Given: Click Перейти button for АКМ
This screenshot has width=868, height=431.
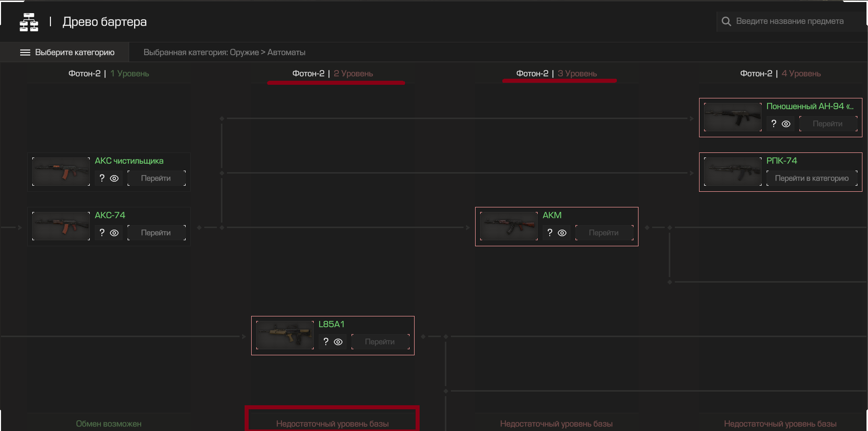Looking at the screenshot, I should pyautogui.click(x=604, y=233).
